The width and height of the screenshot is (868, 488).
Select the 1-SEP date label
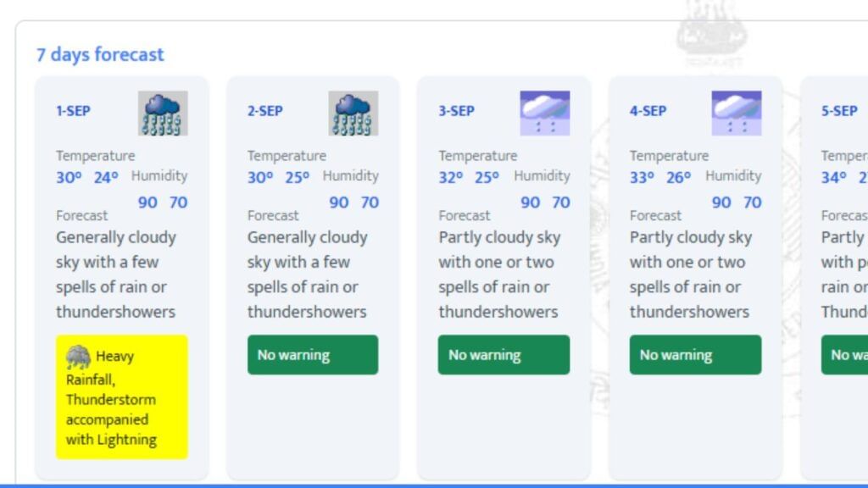coord(73,111)
